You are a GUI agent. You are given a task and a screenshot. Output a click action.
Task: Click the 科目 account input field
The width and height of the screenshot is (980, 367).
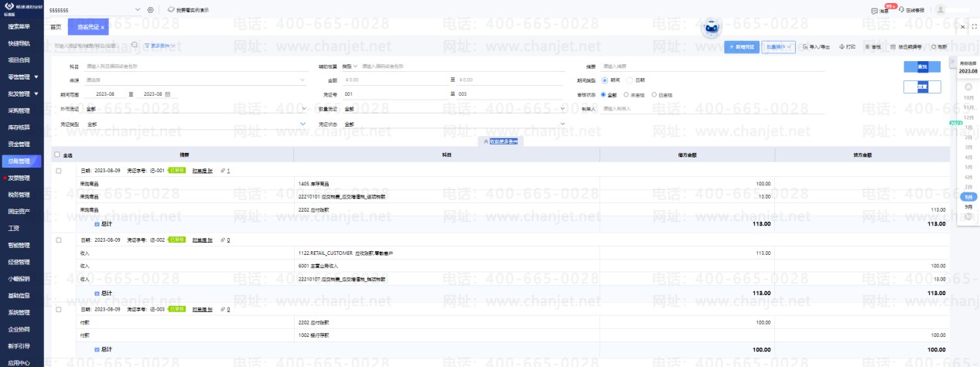click(x=196, y=66)
